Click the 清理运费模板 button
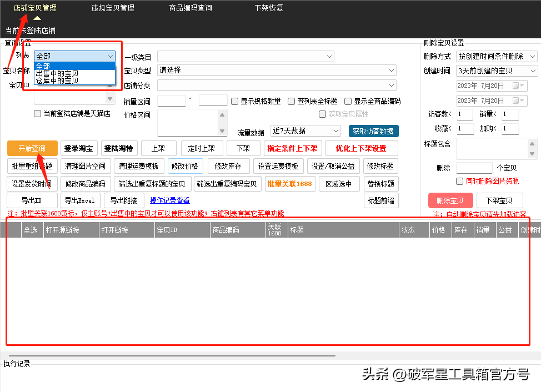 pos(139,166)
